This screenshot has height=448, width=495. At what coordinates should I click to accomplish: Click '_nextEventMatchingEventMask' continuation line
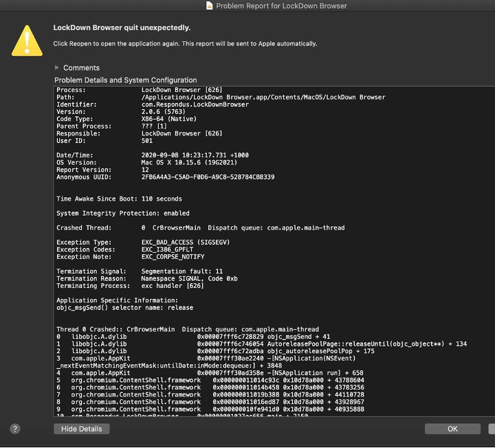(169, 366)
